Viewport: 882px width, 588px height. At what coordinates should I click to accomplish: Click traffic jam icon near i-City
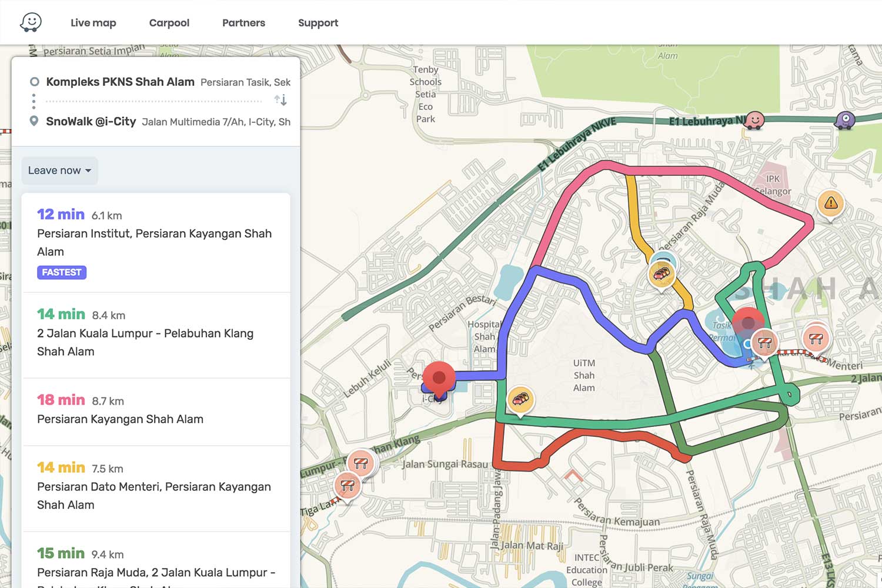tap(520, 400)
